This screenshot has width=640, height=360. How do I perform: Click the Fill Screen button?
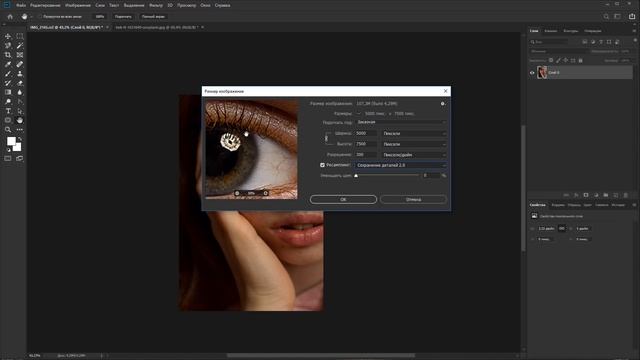pyautogui.click(x=153, y=17)
